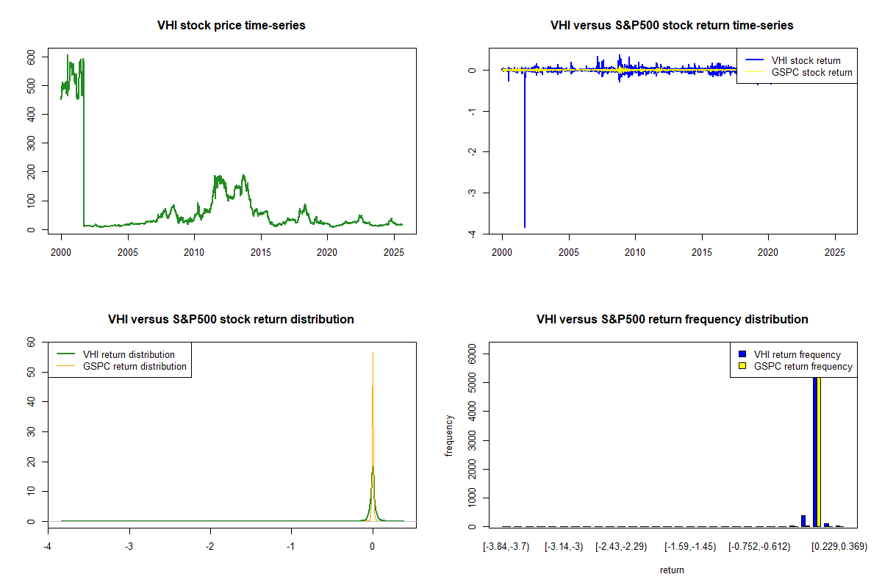Click the 'VHI versus S&P500 stock return time-series' title
This screenshot has height=588, width=882.
tap(672, 26)
